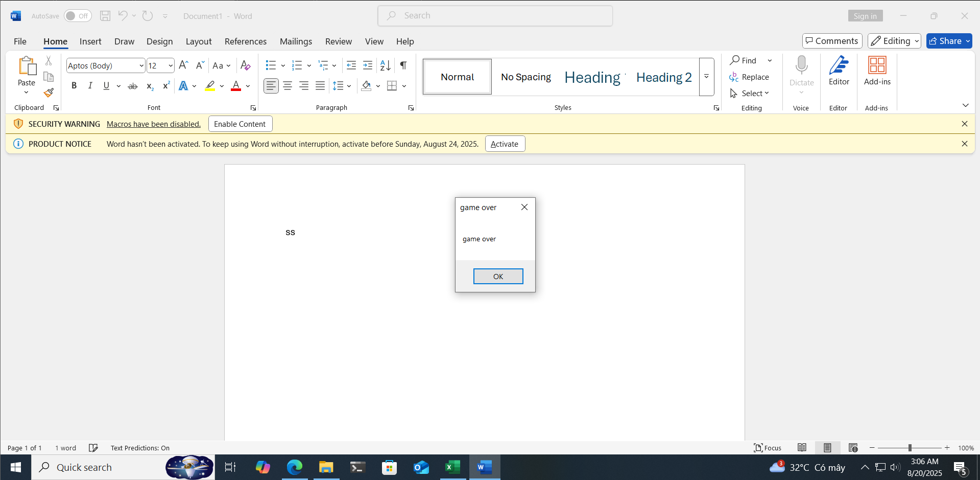Apply the red font color swatch
The image size is (980, 480).
point(236,86)
